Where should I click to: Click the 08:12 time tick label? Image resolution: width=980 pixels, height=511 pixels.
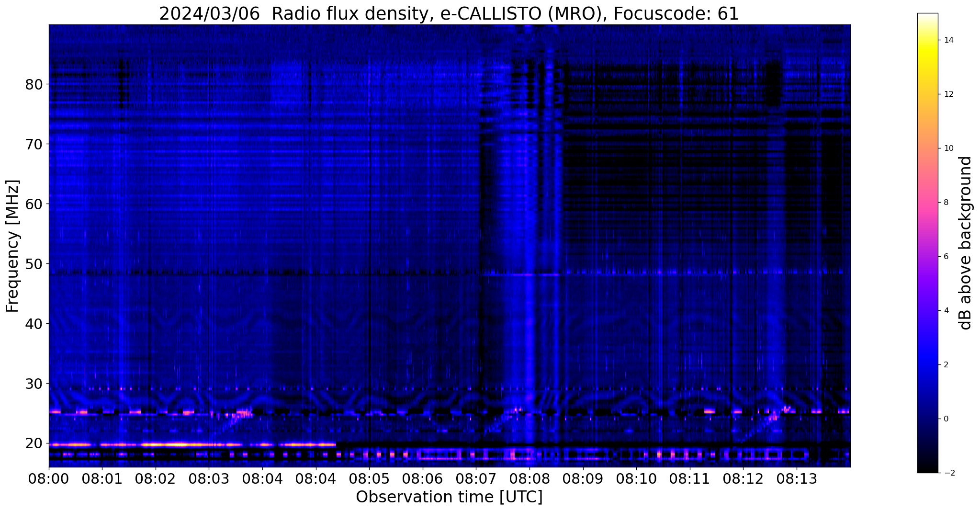[x=743, y=479]
